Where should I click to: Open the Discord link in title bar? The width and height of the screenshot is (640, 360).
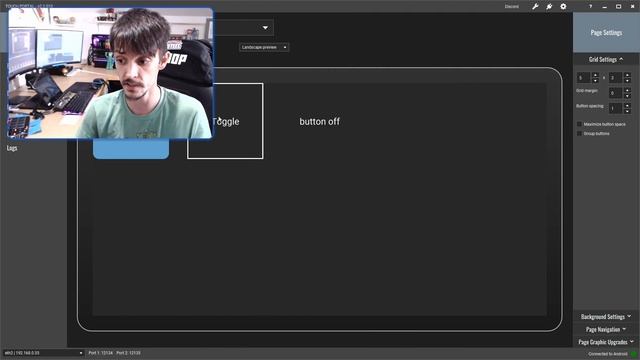tap(512, 7)
